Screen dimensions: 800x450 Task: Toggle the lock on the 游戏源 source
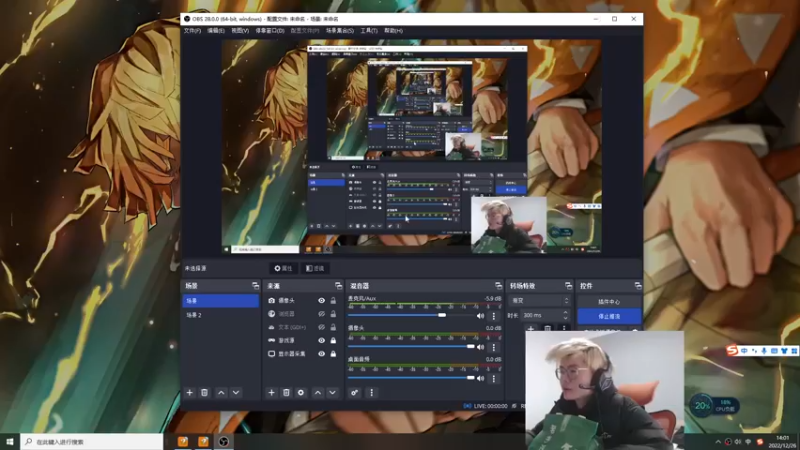point(333,340)
